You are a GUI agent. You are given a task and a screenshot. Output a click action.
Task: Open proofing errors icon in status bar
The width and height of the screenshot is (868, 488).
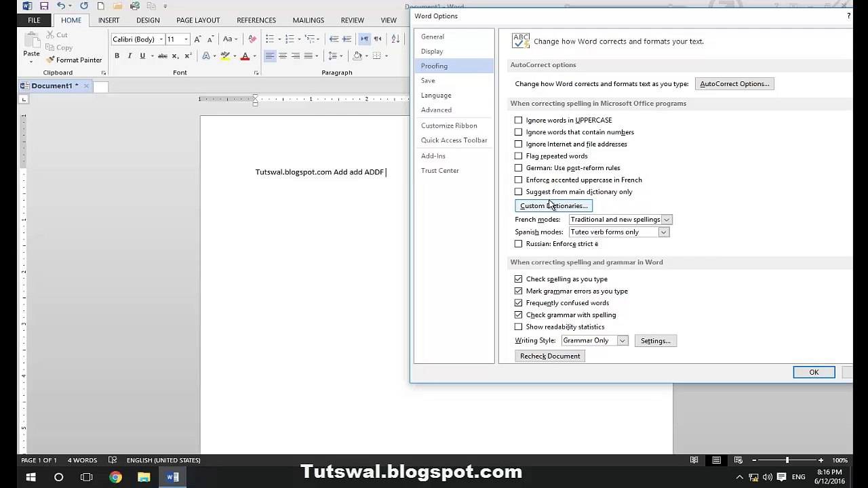113,460
